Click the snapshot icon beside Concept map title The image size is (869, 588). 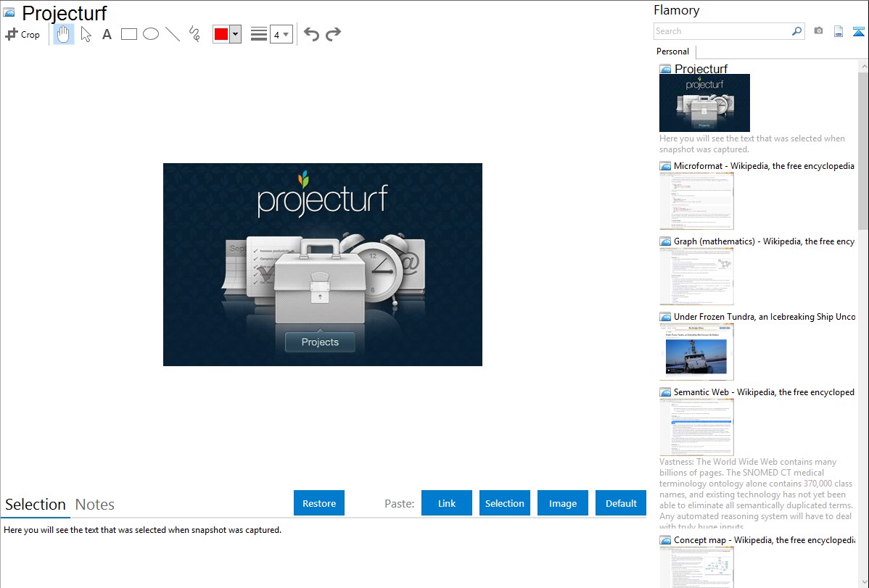pyautogui.click(x=665, y=540)
